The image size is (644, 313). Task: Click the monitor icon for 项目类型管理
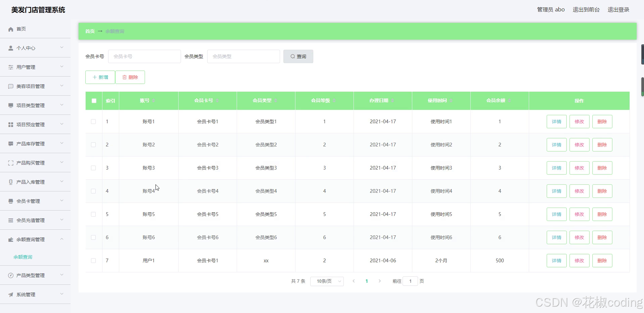pos(11,105)
